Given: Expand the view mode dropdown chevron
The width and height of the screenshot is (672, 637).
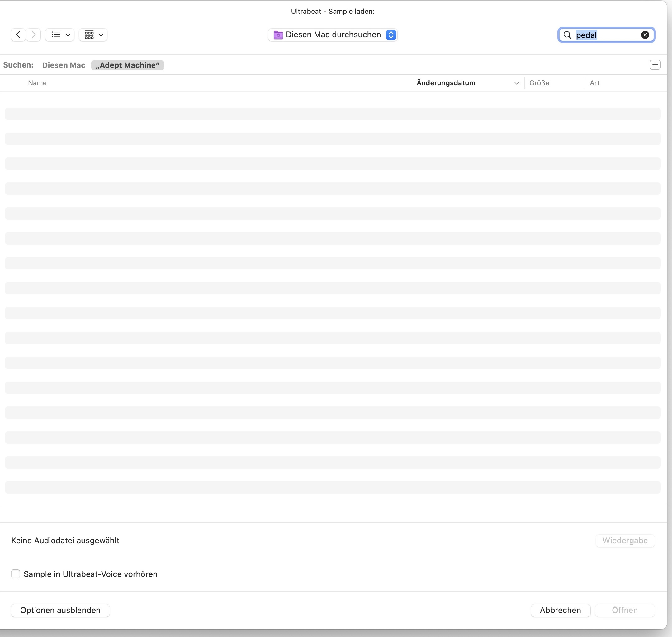Looking at the screenshot, I should (x=68, y=35).
